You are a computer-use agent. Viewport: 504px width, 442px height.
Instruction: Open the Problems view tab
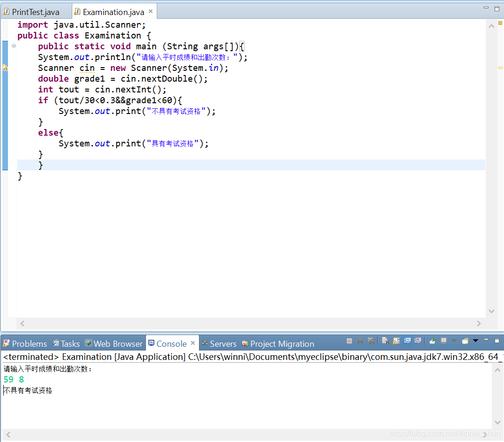25,343
